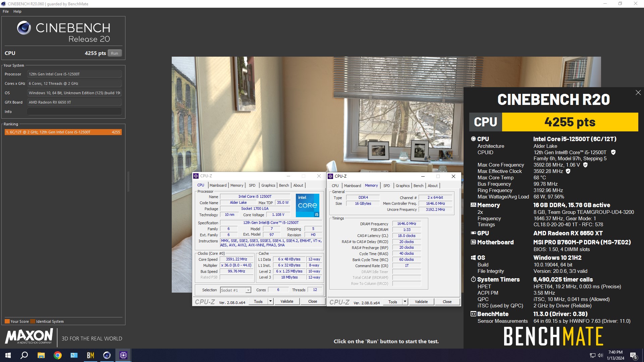Click the CPU chip icon in BenchMate panel
This screenshot has width=644, height=362.
tap(473, 139)
